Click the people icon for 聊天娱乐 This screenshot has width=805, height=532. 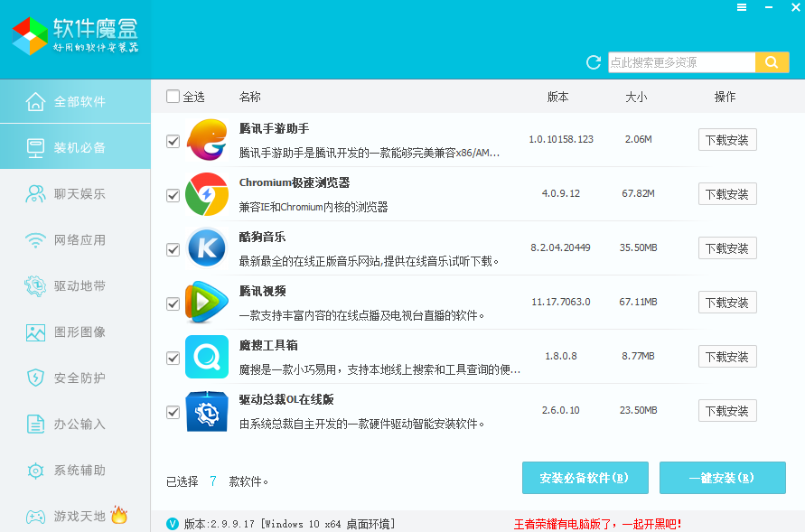pyautogui.click(x=35, y=194)
